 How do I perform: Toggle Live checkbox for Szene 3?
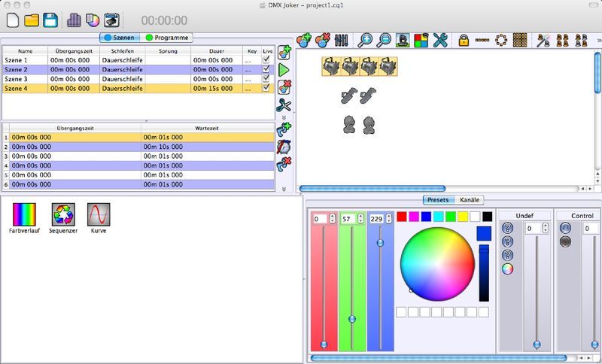coord(266,78)
